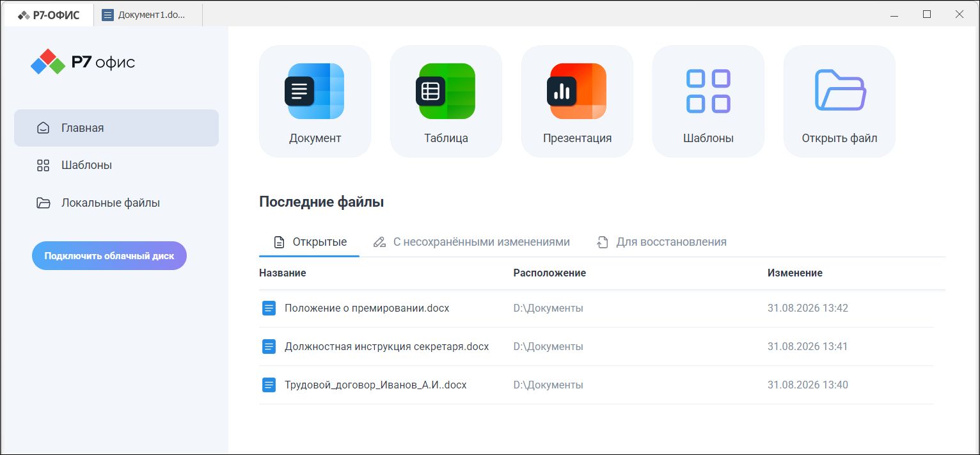
Task: Click D:\Документы location of Трудовой_договор
Action: pos(548,385)
